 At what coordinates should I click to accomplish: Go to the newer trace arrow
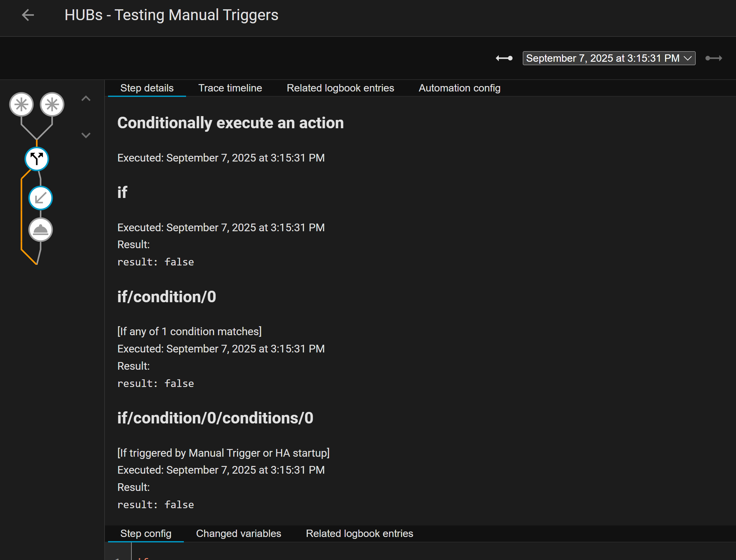[714, 58]
